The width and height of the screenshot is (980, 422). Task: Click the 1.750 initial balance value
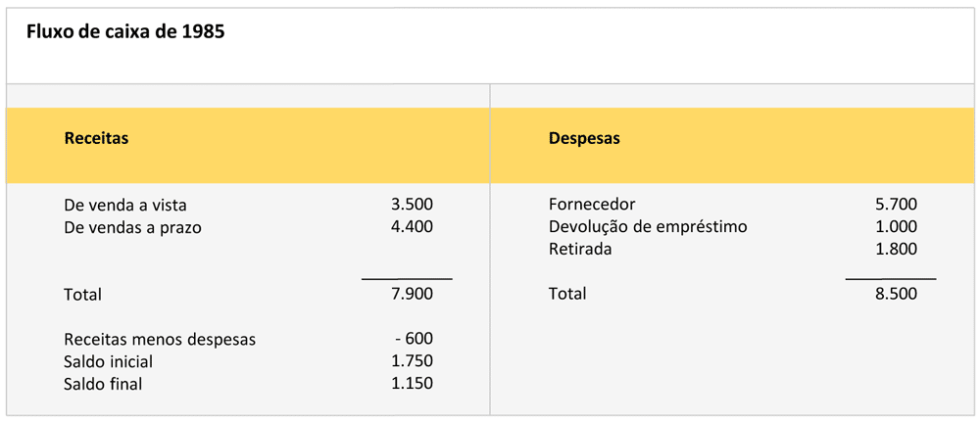[412, 360]
